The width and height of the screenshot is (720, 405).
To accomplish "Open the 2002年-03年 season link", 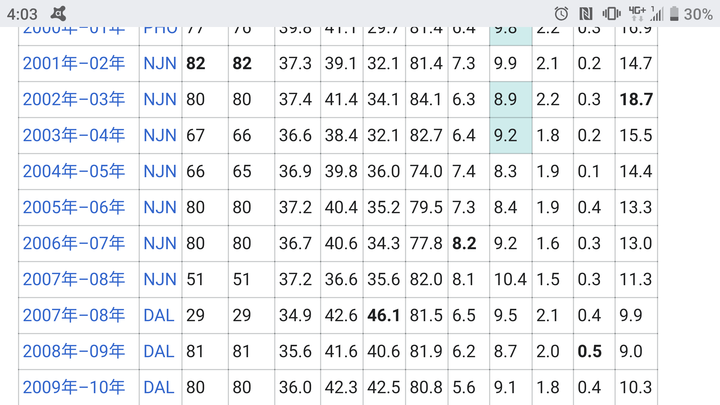I will click(74, 99).
